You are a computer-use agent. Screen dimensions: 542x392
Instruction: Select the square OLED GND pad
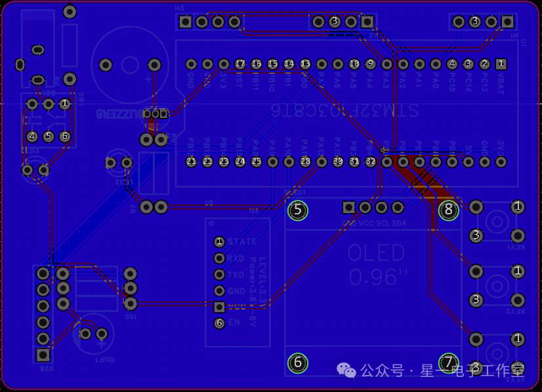pyautogui.click(x=349, y=208)
